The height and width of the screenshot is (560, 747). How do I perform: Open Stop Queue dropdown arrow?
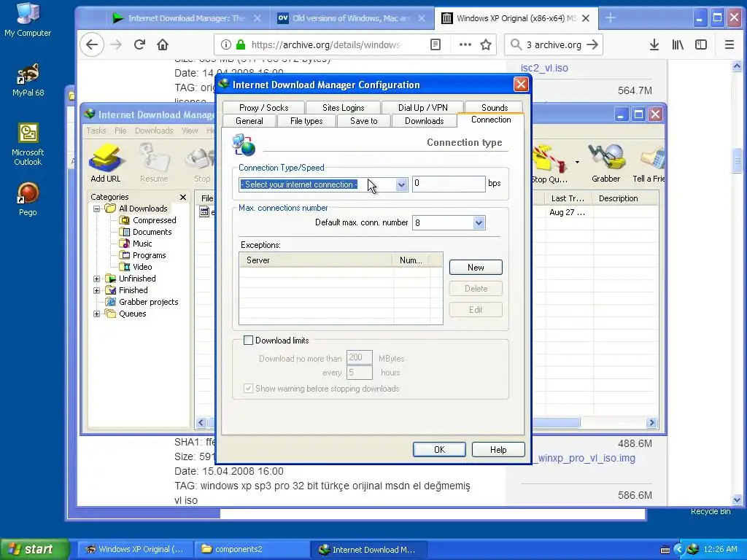pyautogui.click(x=577, y=163)
